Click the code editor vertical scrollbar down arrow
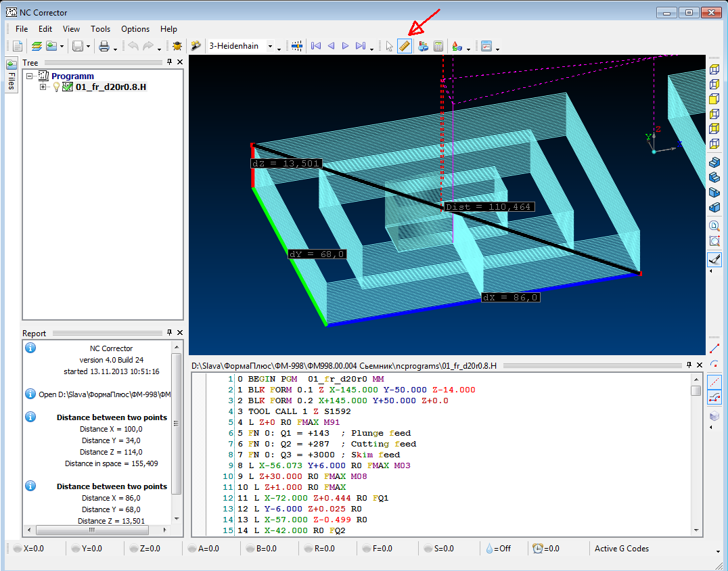Image resolution: width=728 pixels, height=571 pixels. click(x=696, y=528)
